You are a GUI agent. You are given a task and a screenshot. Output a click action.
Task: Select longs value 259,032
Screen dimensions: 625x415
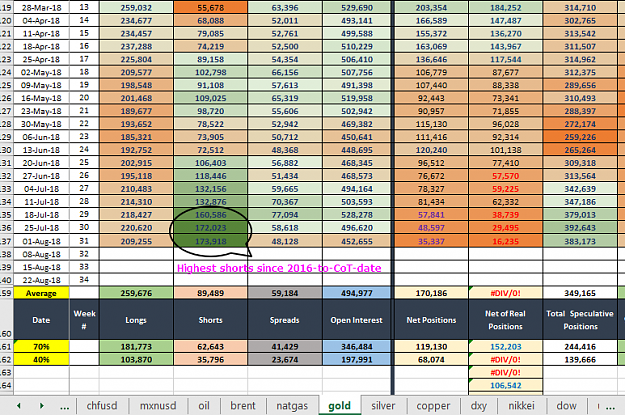point(136,8)
